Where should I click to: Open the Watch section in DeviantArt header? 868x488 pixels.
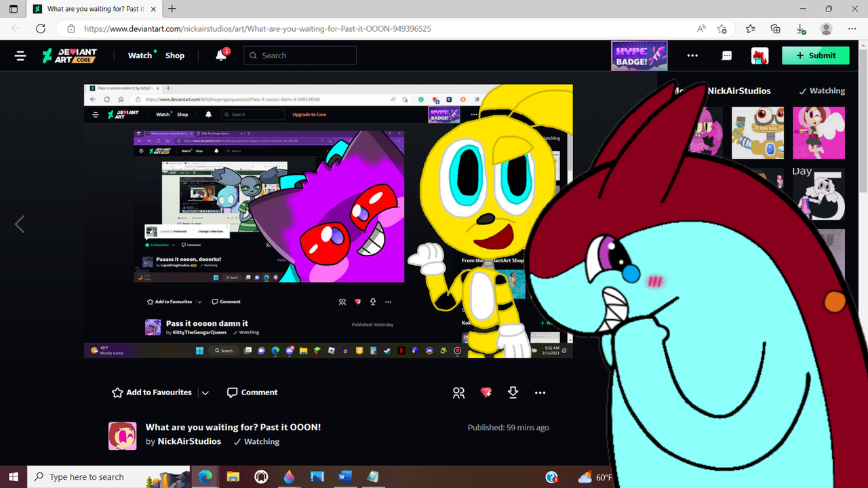140,56
